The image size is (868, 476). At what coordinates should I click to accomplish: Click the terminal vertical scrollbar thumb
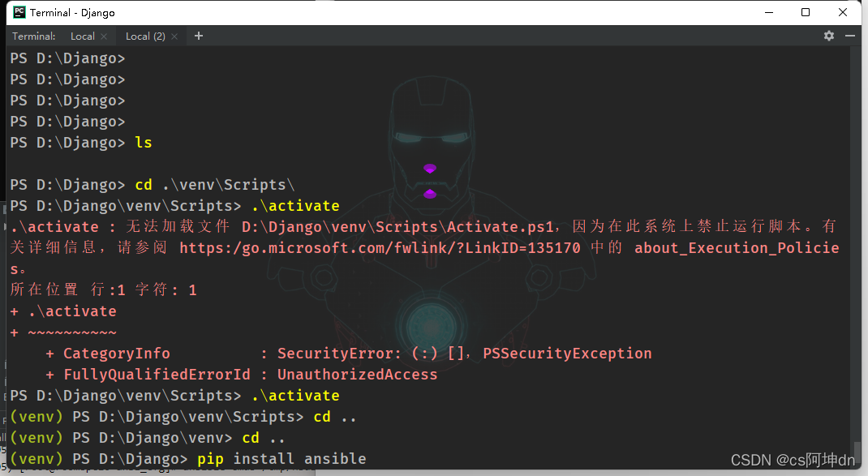click(x=857, y=451)
